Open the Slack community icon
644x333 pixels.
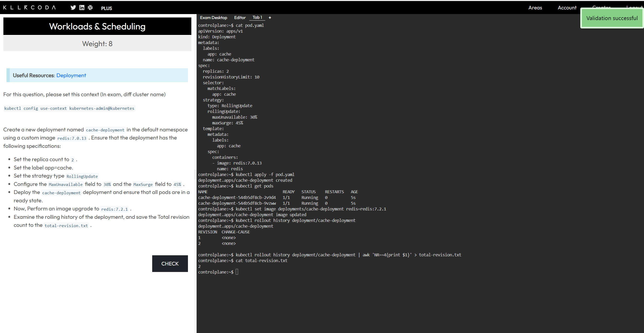click(90, 8)
